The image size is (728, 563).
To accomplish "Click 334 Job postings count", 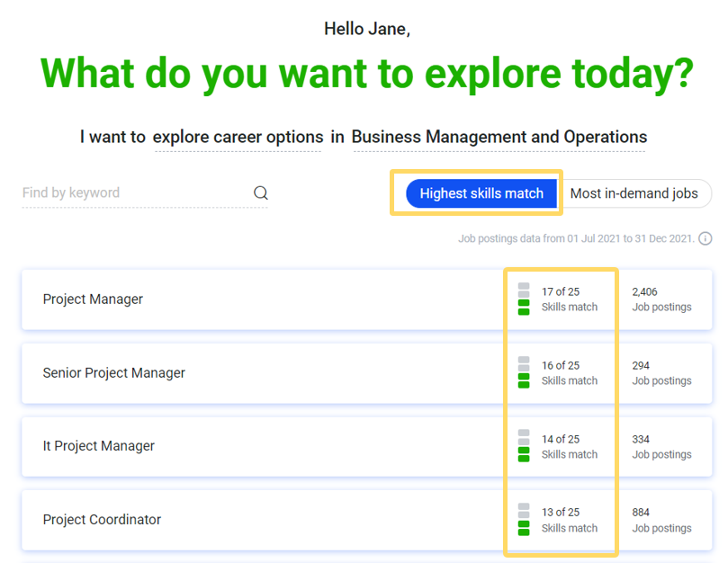I will [661, 446].
